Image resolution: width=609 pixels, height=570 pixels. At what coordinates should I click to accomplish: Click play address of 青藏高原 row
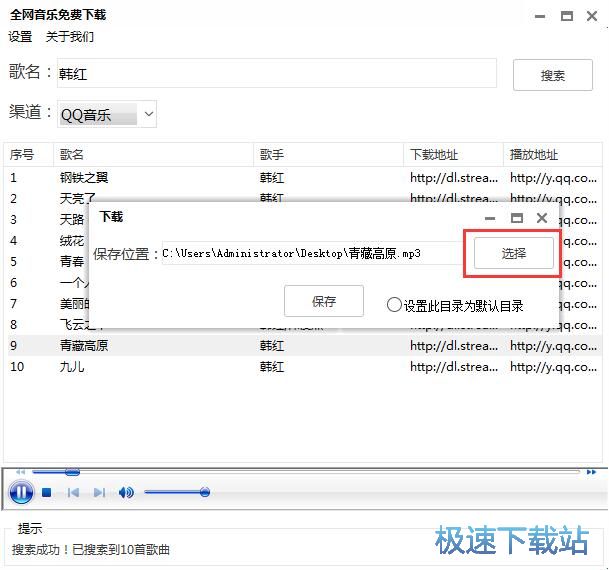tap(553, 346)
